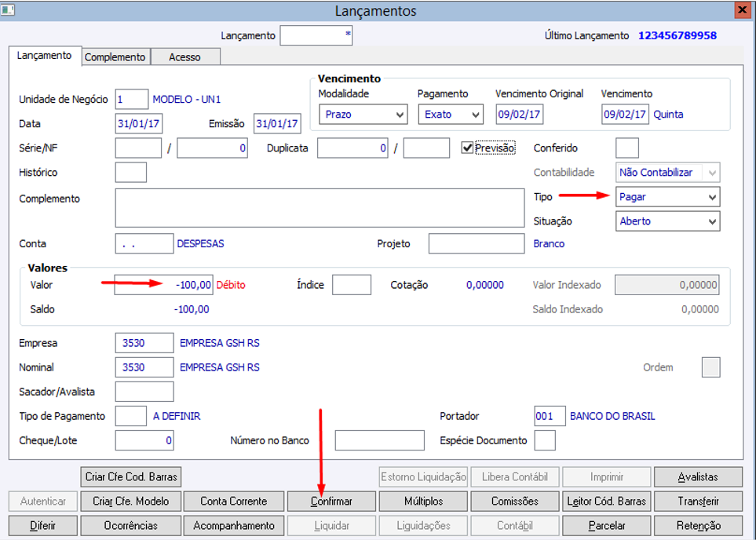Expand the Tipo dropdown showing Pagar
The width and height of the screenshot is (756, 540).
click(x=668, y=197)
